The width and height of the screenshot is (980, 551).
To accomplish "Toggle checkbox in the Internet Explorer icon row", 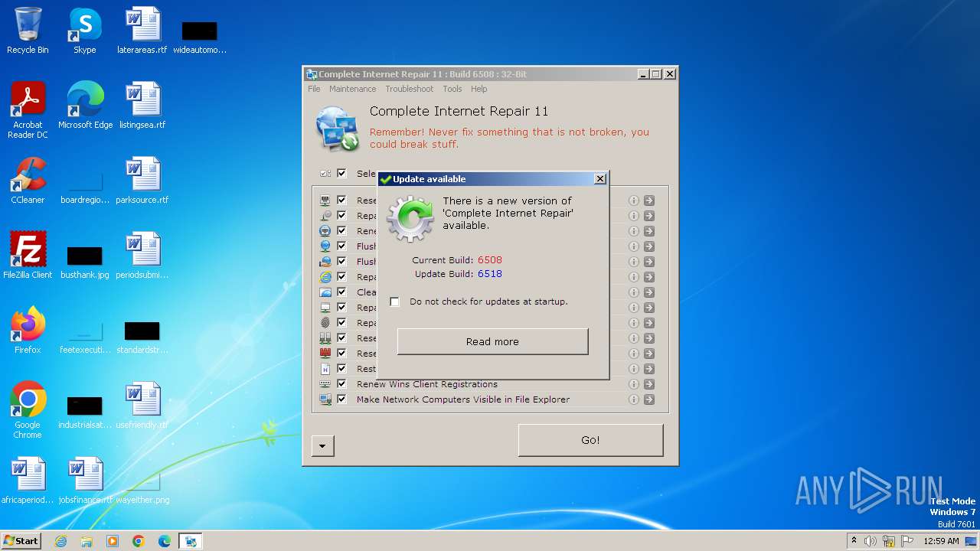I will tap(341, 277).
